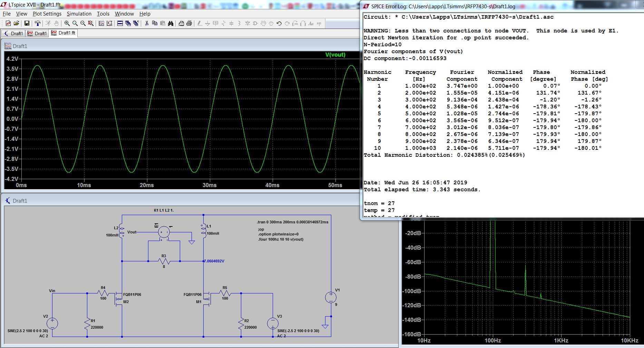Open the Simulation menu
Screen dimensions: 644x348
[79, 14]
